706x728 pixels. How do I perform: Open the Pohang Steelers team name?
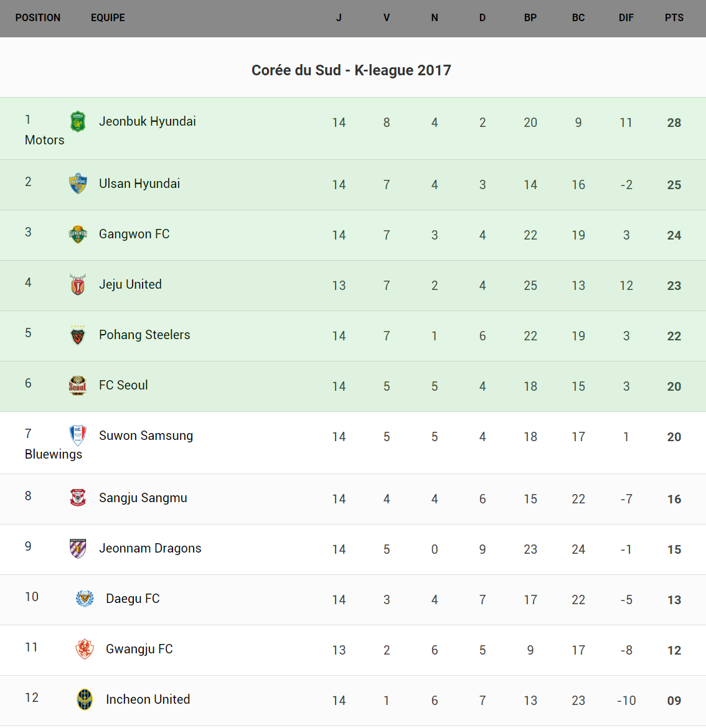pyautogui.click(x=144, y=335)
